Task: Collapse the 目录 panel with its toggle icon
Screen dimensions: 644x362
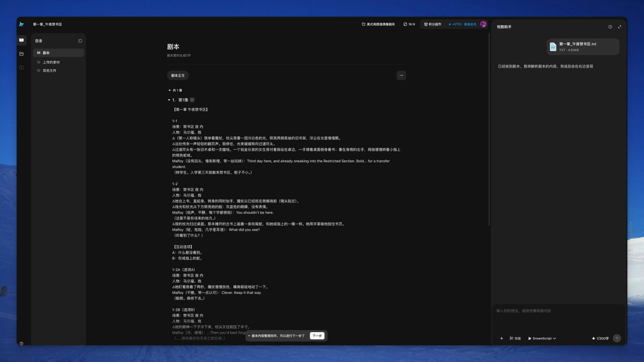Action: point(80,41)
